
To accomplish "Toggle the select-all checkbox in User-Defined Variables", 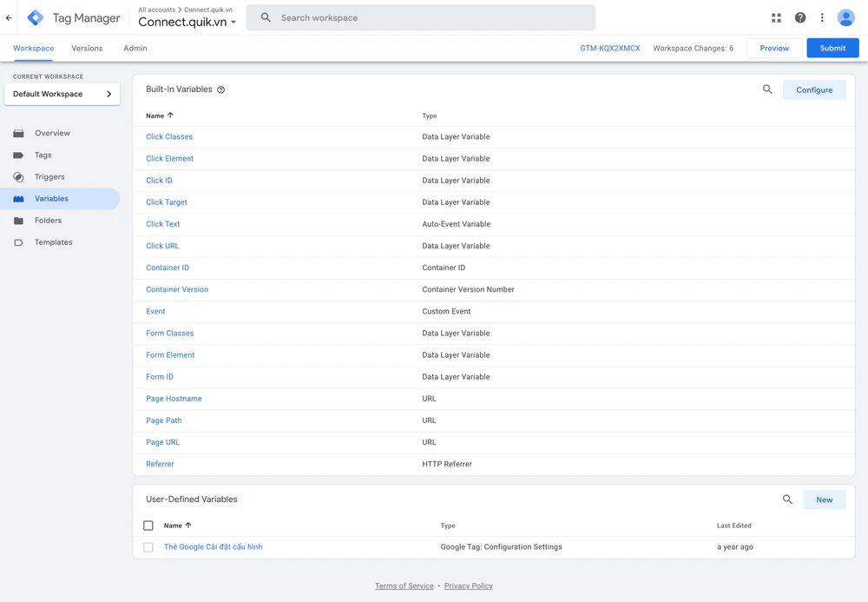I will pyautogui.click(x=148, y=526).
